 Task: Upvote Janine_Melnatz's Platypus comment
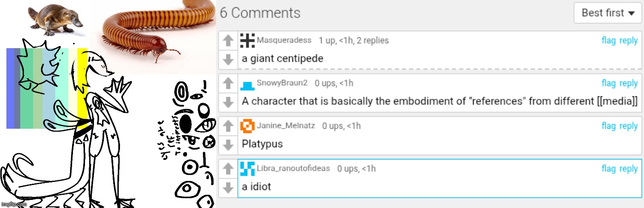(x=228, y=126)
